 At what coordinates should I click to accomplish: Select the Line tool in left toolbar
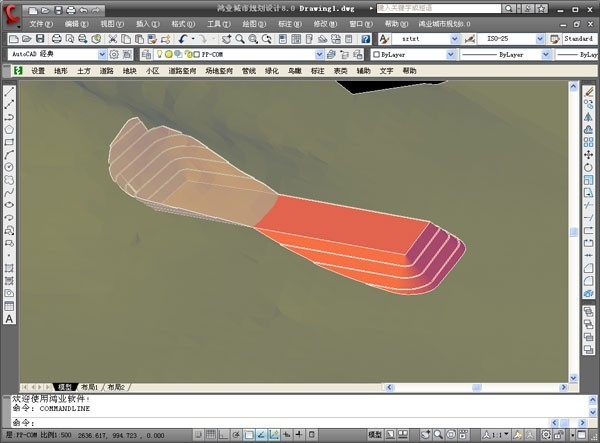(9, 90)
